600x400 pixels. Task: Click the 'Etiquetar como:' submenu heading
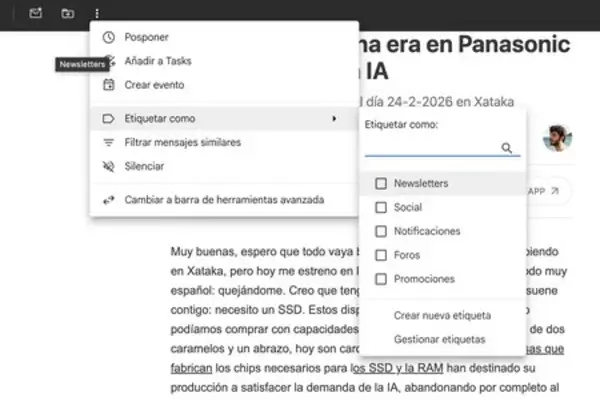[401, 124]
